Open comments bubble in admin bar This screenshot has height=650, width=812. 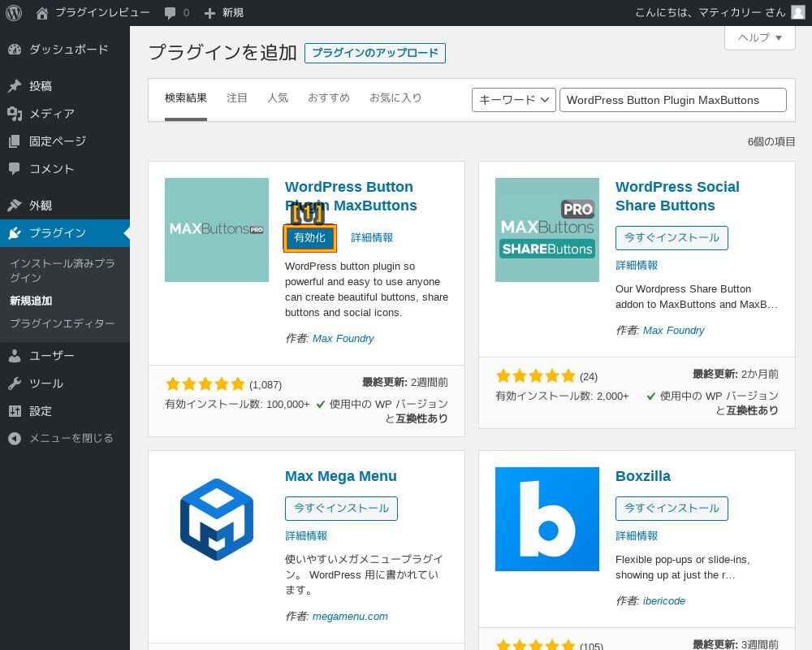(x=170, y=13)
